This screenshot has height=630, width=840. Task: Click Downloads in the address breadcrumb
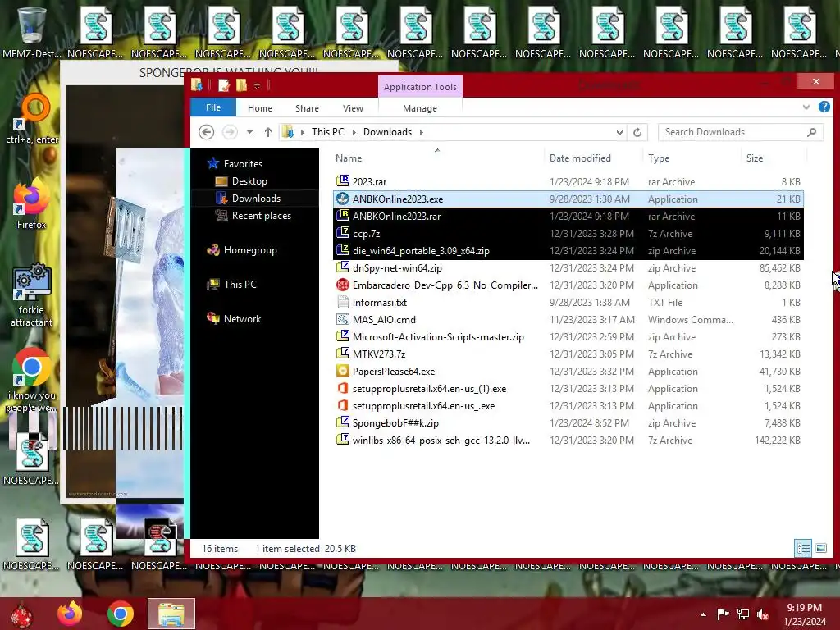click(x=387, y=132)
